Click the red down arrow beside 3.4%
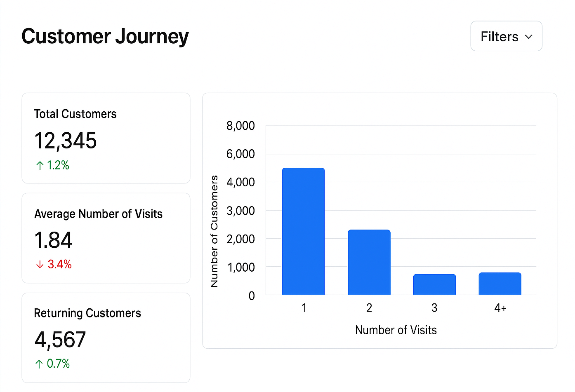The width and height of the screenshot is (575, 392). 40,265
